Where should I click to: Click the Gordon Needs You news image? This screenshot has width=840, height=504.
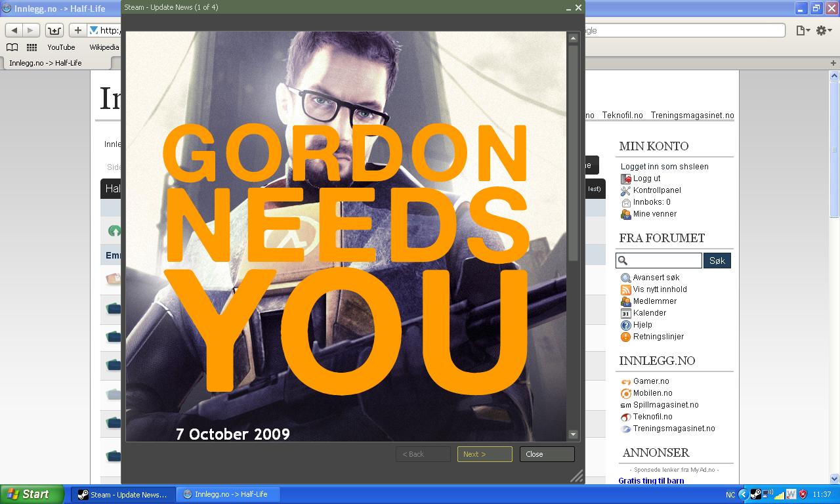pos(346,236)
